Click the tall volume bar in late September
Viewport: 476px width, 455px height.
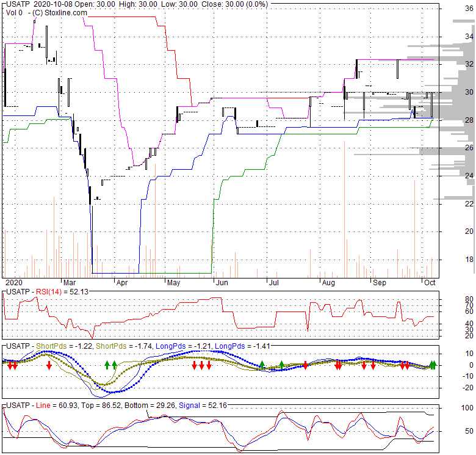pos(414,229)
